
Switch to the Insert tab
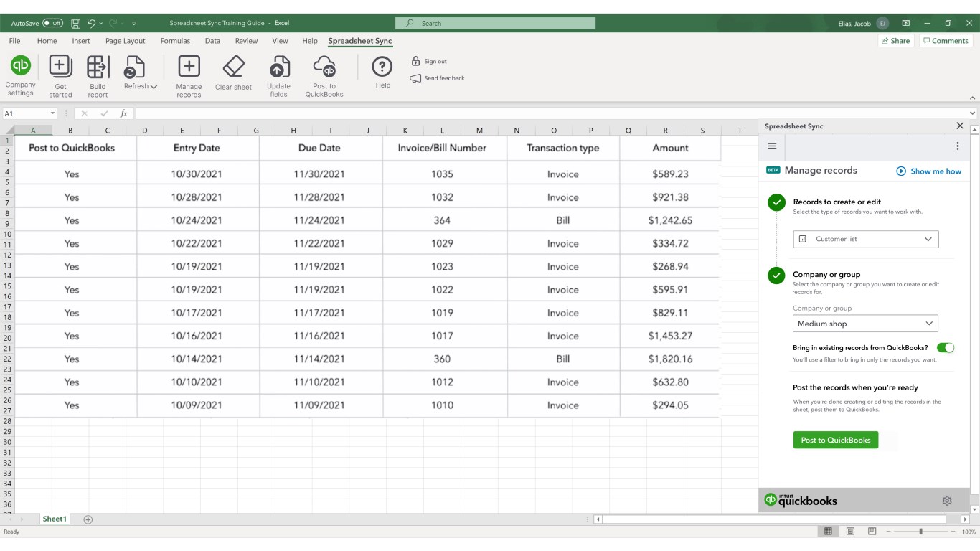coord(81,41)
